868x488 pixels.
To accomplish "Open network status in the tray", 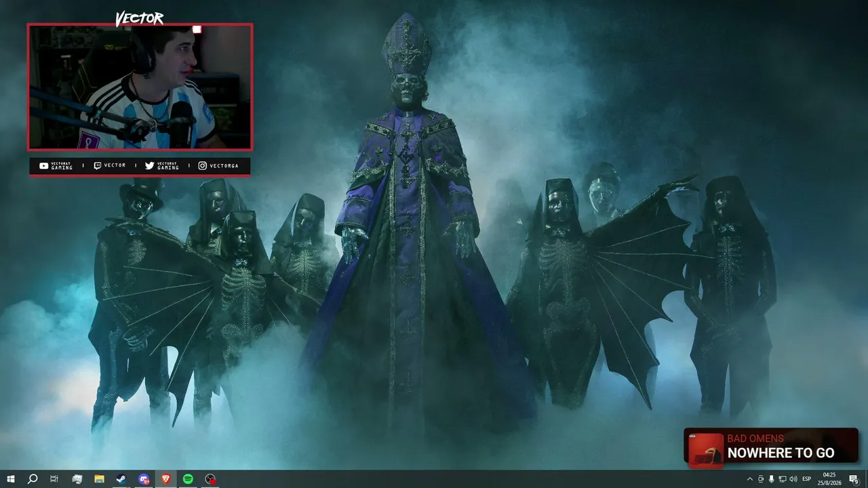I will tap(783, 479).
